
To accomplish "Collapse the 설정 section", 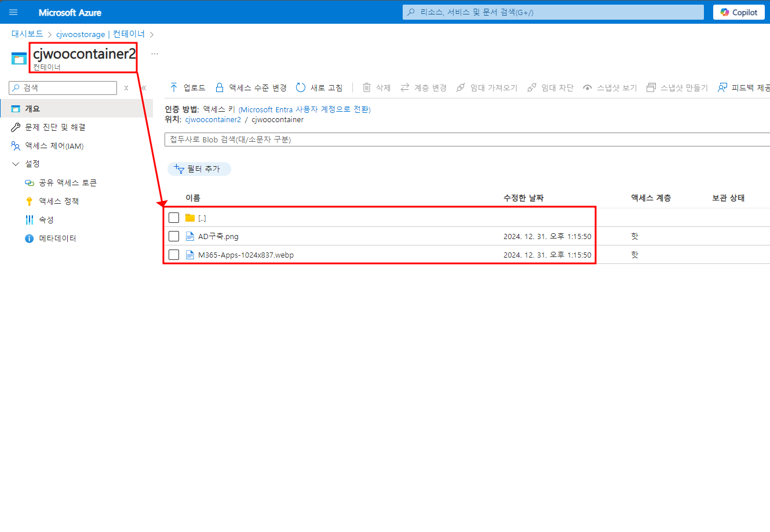I will click(16, 164).
